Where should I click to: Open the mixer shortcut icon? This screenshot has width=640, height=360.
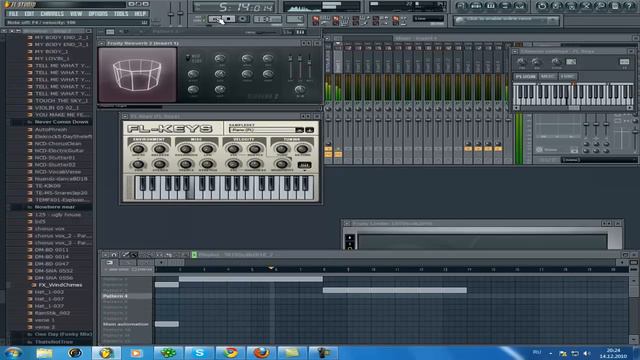click(x=520, y=6)
